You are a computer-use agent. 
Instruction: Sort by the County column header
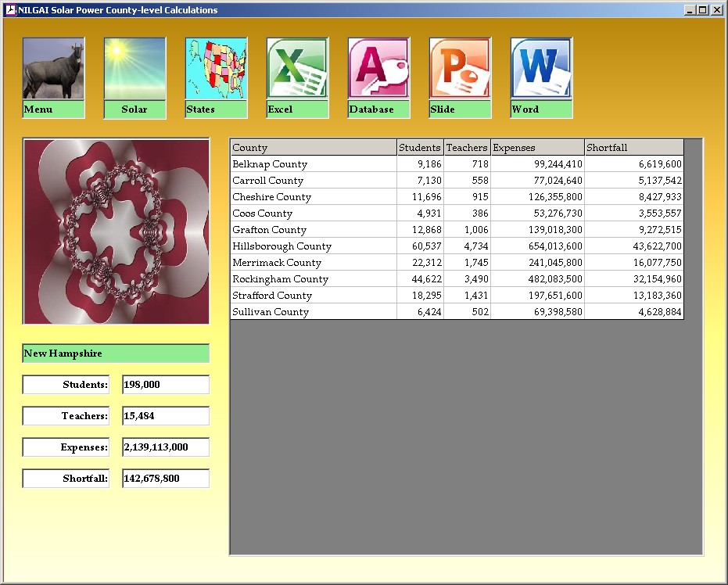click(313, 148)
